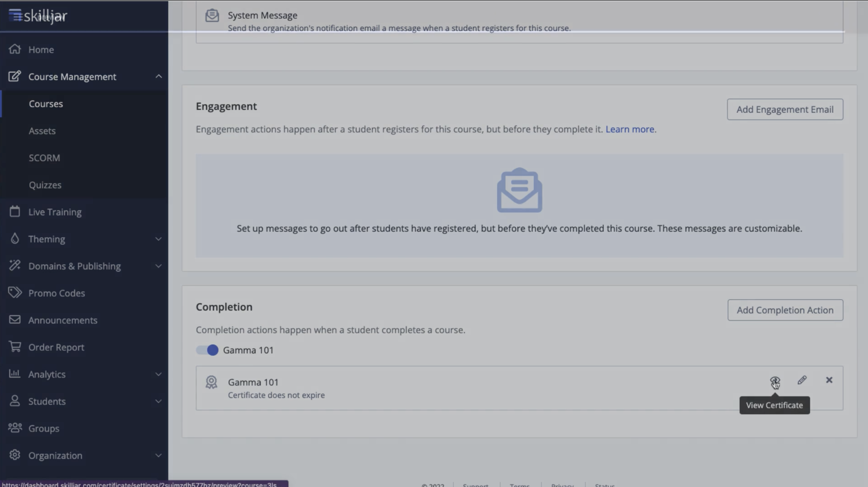Open the Learn more link in Engagement
Image resolution: width=868 pixels, height=487 pixels.
coord(629,129)
